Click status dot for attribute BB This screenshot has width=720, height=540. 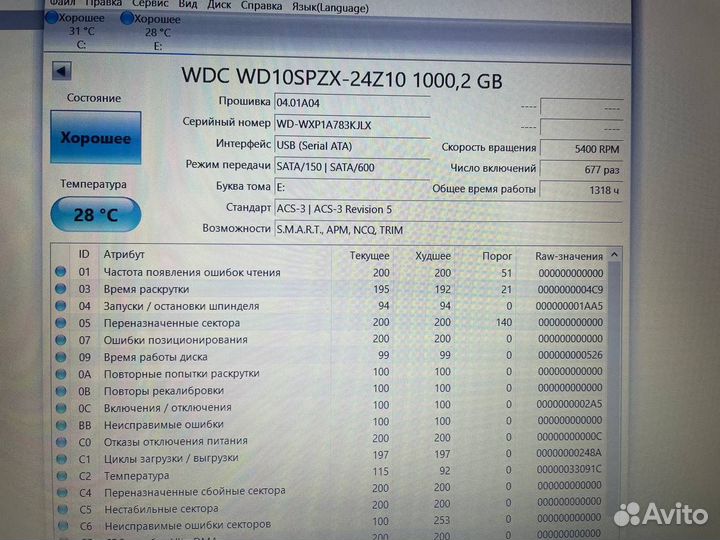click(61, 425)
